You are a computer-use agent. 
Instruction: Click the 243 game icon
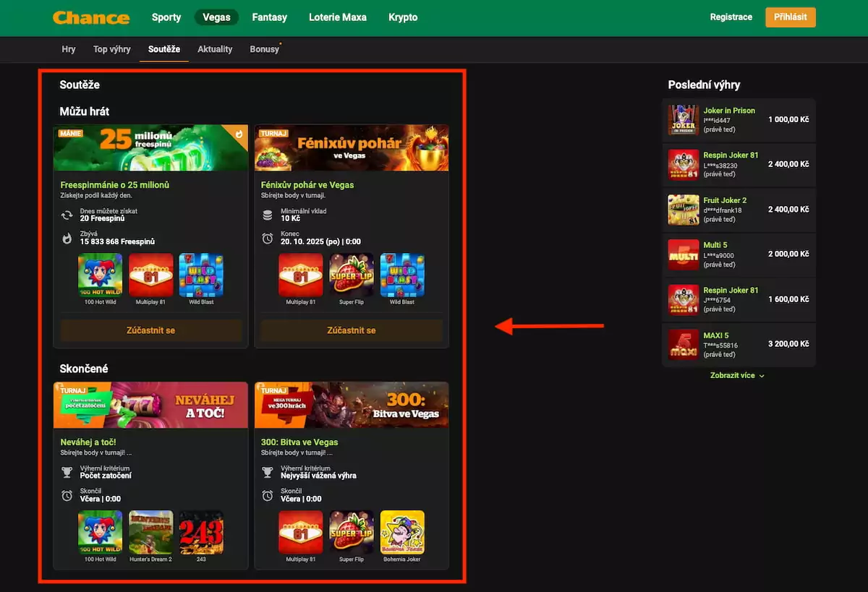click(x=201, y=533)
